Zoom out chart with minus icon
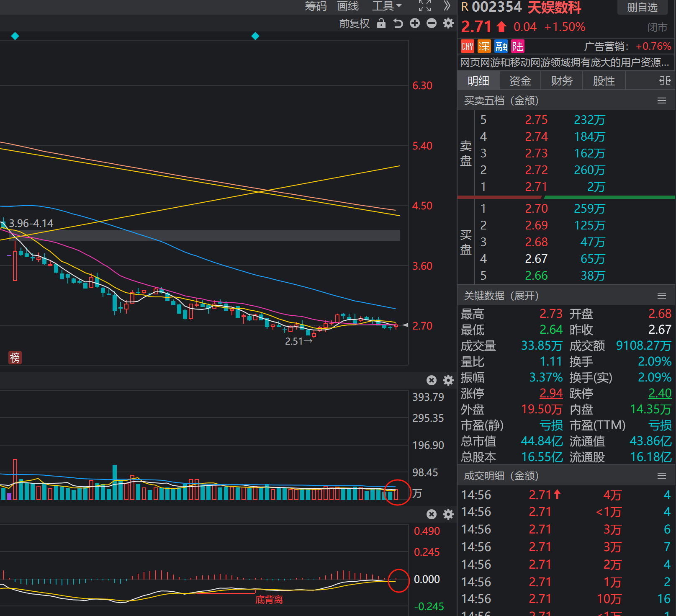This screenshot has width=676, height=616. point(432,23)
